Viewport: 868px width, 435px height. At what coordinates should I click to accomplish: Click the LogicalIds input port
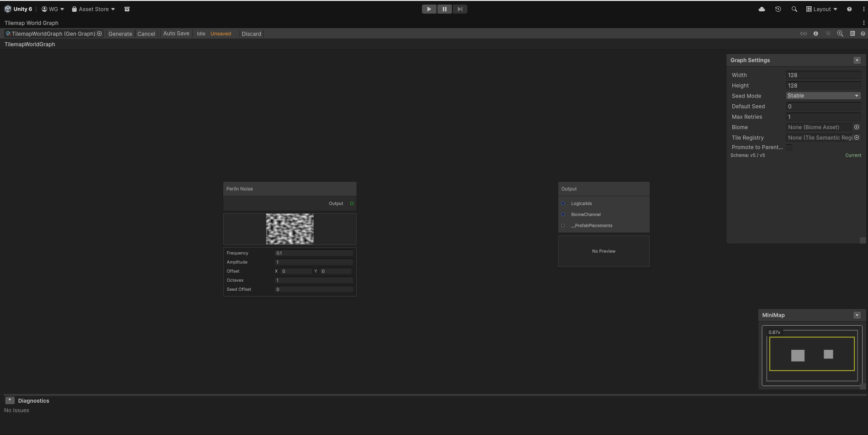coord(563,203)
